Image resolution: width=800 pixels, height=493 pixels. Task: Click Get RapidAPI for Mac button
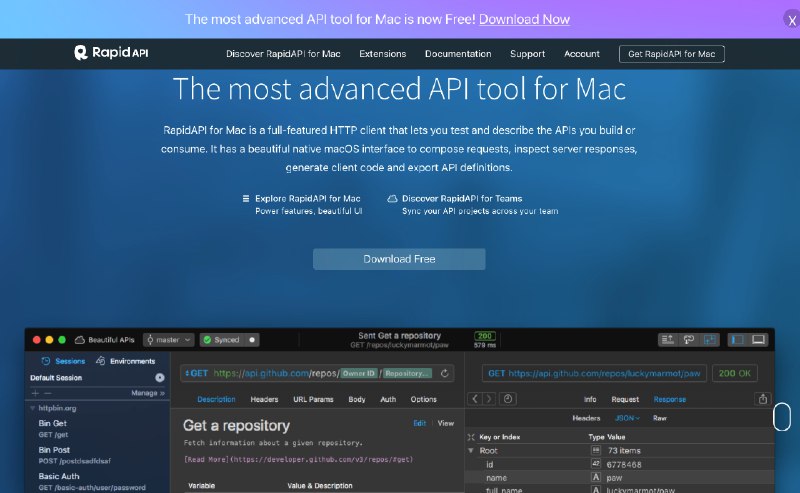pyautogui.click(x=671, y=54)
